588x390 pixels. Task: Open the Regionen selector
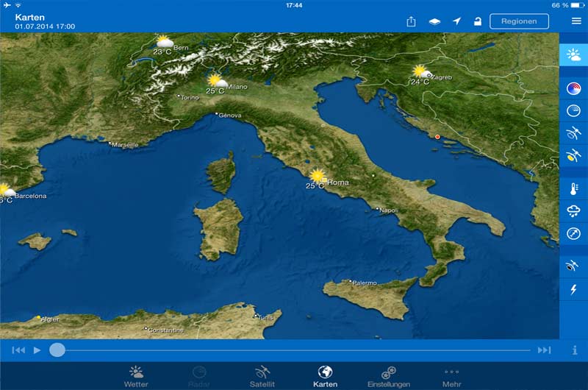tap(519, 21)
